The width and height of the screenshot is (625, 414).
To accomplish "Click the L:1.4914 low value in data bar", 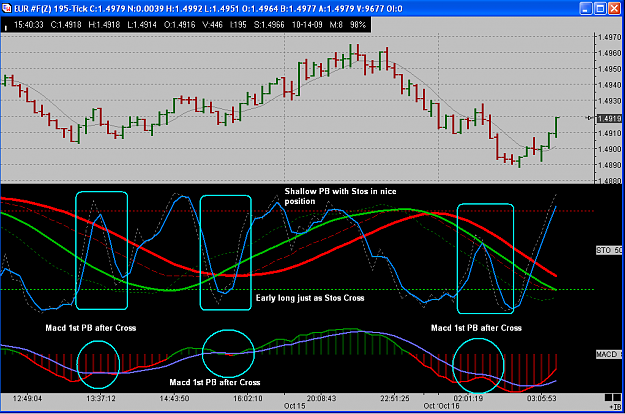I will tap(142, 25).
